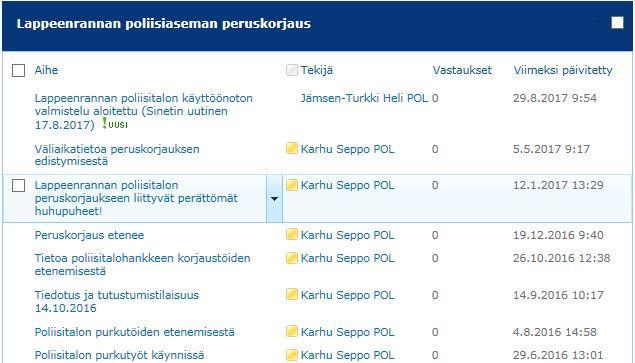Open author Jämsen-Turkki Heli POL
635x363 pixels.
tap(364, 98)
